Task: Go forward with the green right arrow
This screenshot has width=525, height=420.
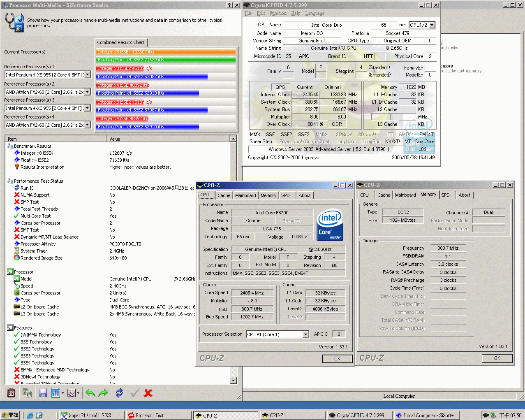Action: pos(103,393)
